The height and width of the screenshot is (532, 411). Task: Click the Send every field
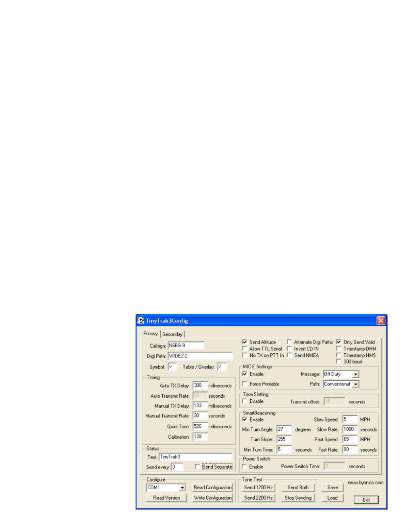177,467
